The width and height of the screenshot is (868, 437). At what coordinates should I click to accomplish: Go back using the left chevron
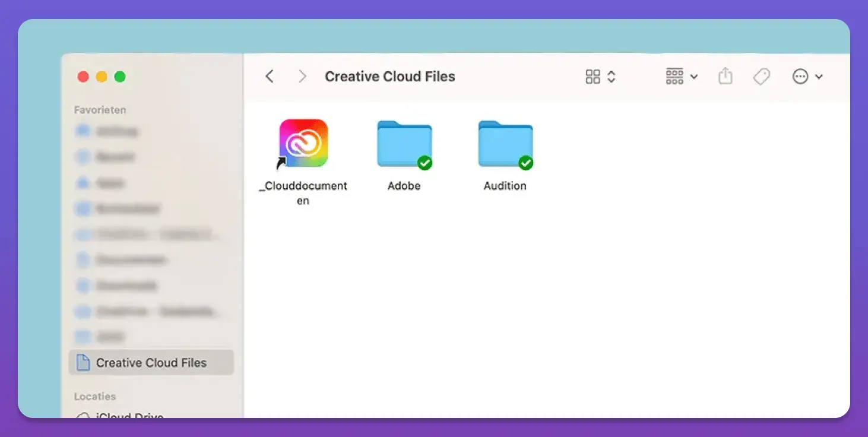click(270, 77)
